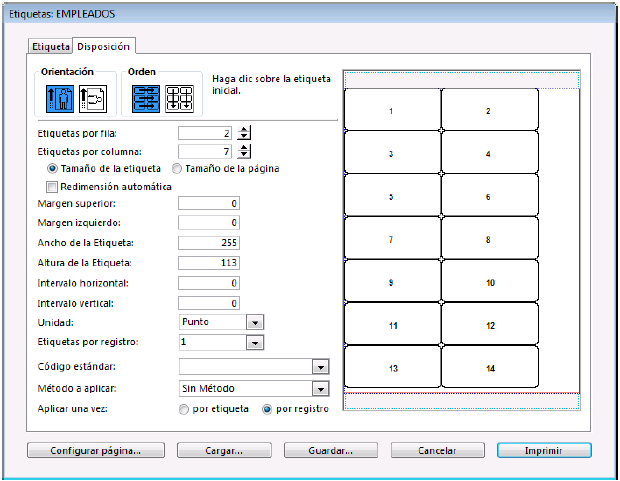Image resolution: width=620 pixels, height=481 pixels.
Task: Click label 5 in the preview
Action: 391,197
